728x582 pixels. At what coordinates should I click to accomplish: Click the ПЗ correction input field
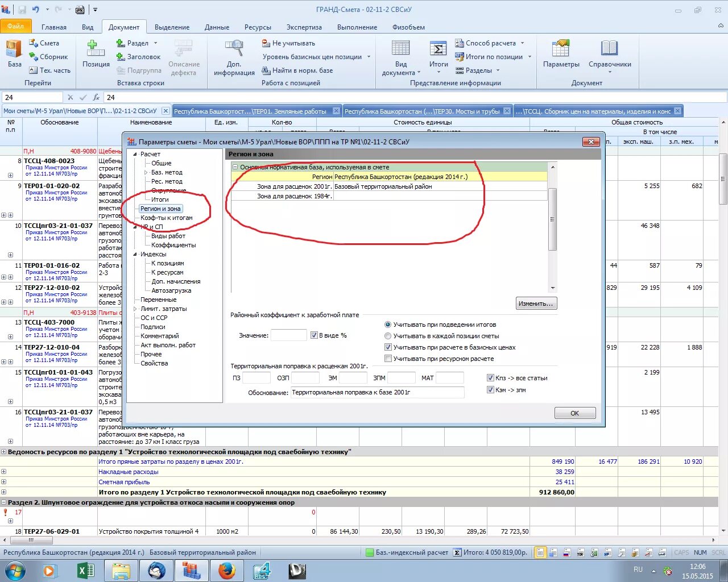[x=257, y=378]
